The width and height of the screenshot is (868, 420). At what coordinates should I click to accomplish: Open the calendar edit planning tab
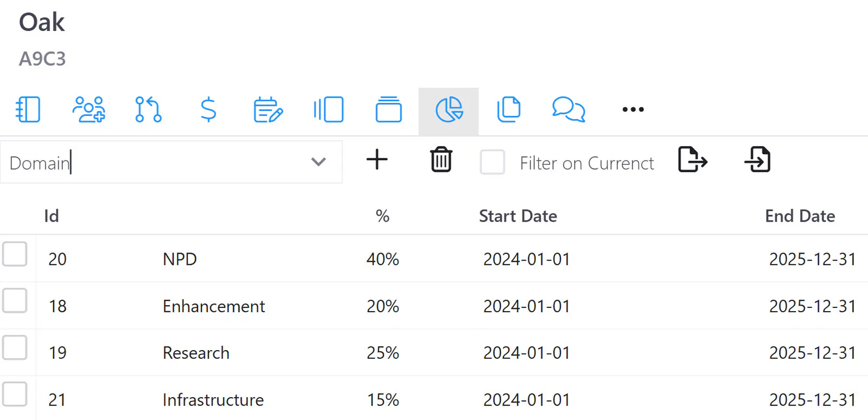[x=268, y=109]
